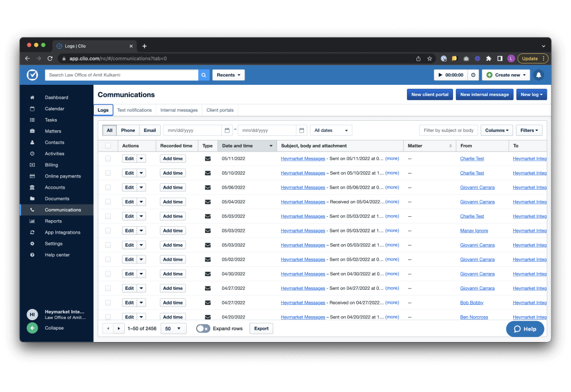This screenshot has height=392, width=571.
Task: Click Add time in the 05/10/2022 row
Action: [x=173, y=173]
